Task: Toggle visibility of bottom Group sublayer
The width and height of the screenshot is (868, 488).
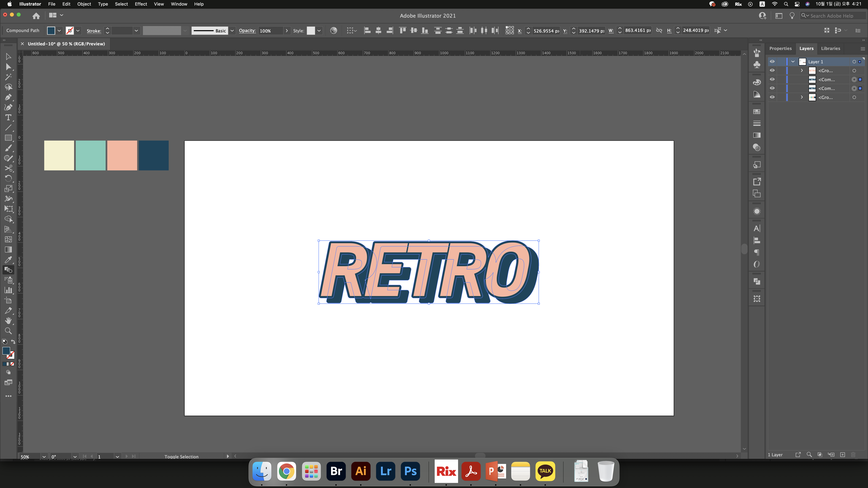Action: point(772,97)
